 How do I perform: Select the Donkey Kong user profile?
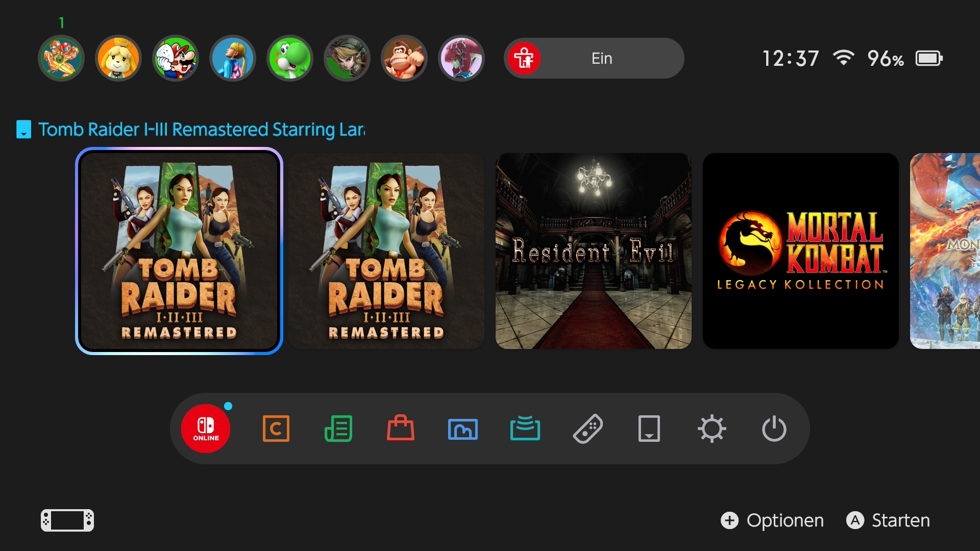click(x=404, y=58)
